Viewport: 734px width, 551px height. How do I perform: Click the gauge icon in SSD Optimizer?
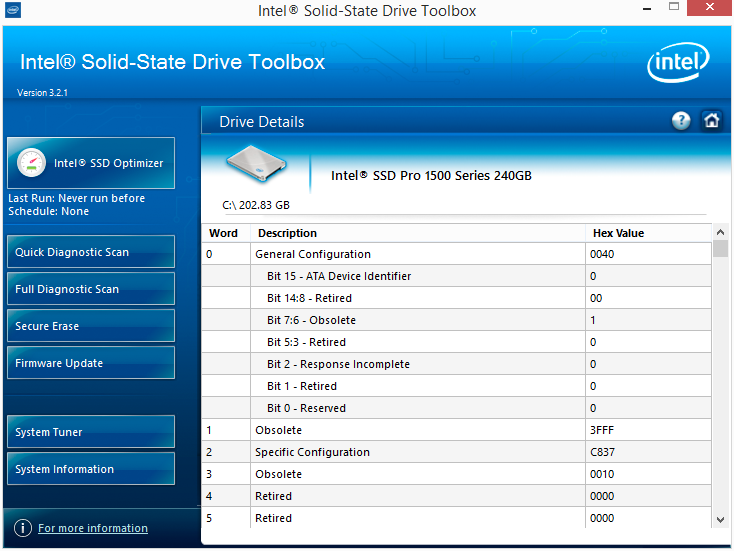click(31, 163)
